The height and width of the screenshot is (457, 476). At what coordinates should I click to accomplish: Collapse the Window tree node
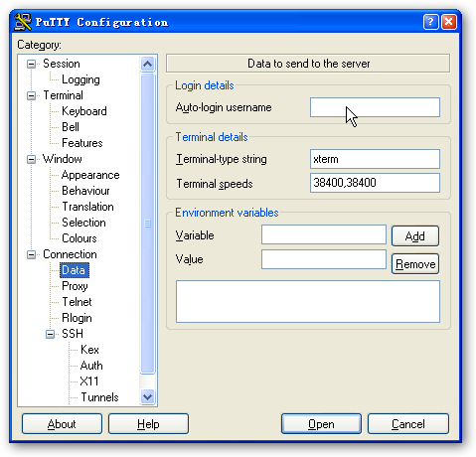[x=31, y=159]
